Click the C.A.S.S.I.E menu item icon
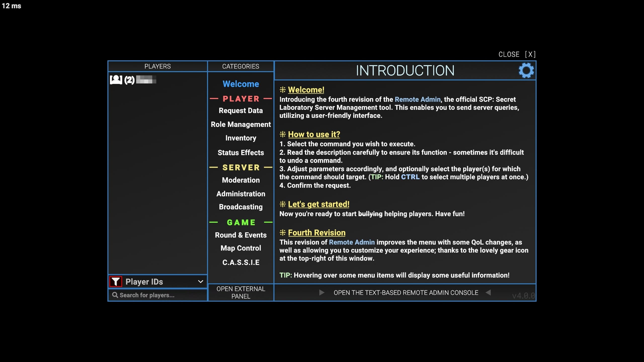The height and width of the screenshot is (362, 644). [x=240, y=262]
